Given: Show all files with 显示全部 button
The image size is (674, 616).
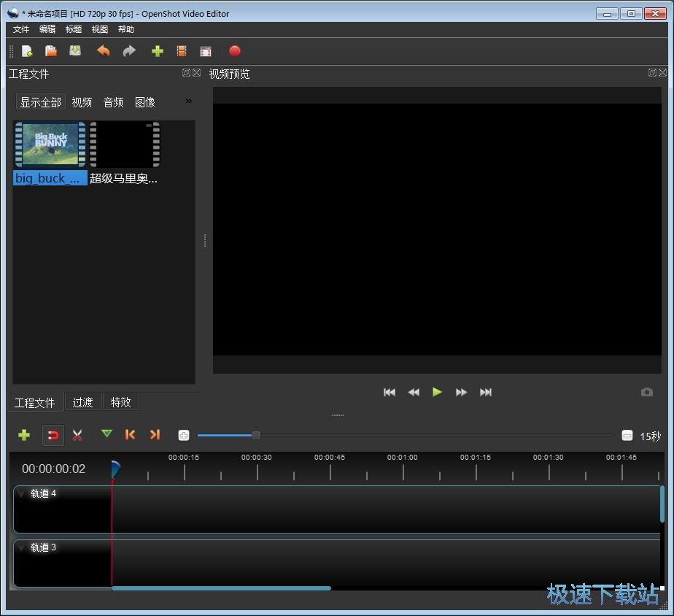Looking at the screenshot, I should pyautogui.click(x=41, y=102).
